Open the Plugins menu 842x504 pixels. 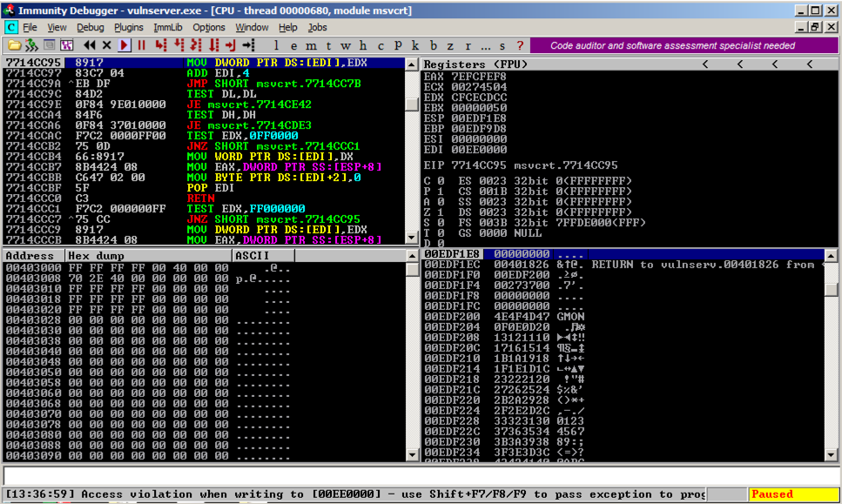coord(129,27)
